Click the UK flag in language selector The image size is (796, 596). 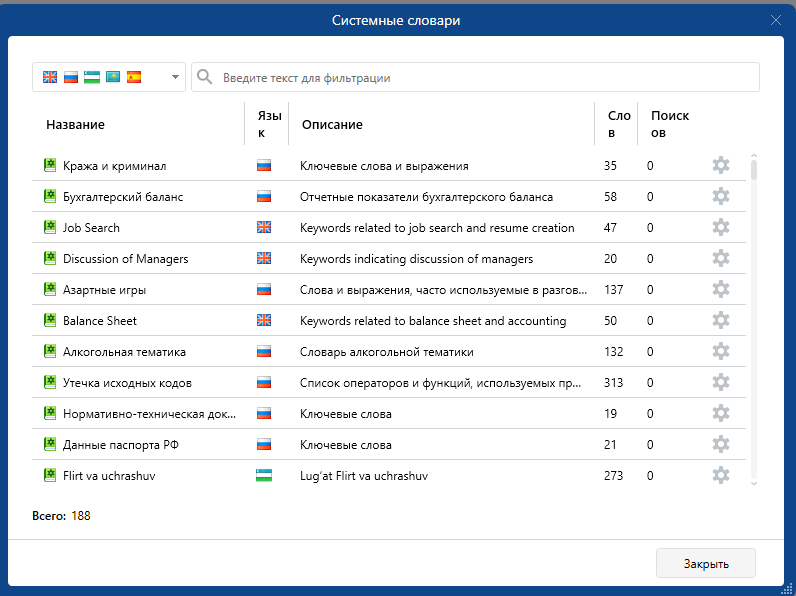(x=50, y=77)
